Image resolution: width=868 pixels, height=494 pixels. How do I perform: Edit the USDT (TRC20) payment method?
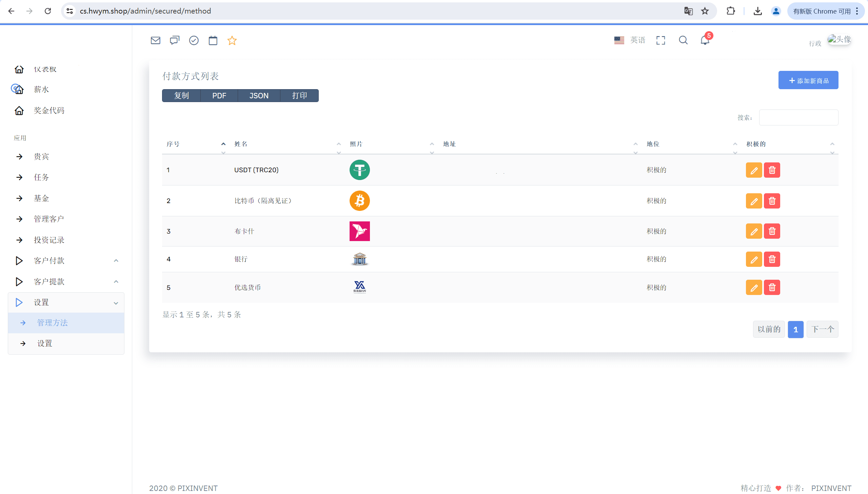(x=754, y=170)
